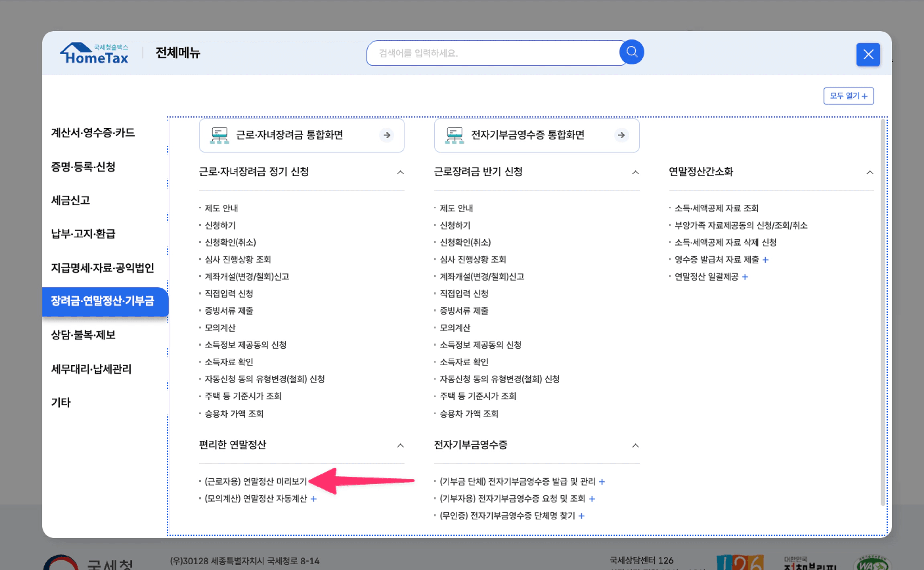Open the 상담·불복·제보 sidebar menu
Image resolution: width=924 pixels, height=570 pixels.
84,335
